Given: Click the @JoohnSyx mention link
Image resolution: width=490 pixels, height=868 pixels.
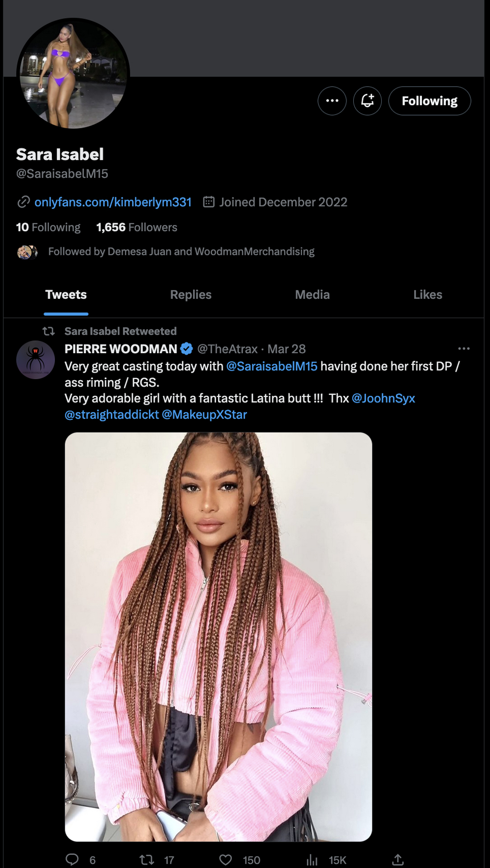Looking at the screenshot, I should coord(383,399).
